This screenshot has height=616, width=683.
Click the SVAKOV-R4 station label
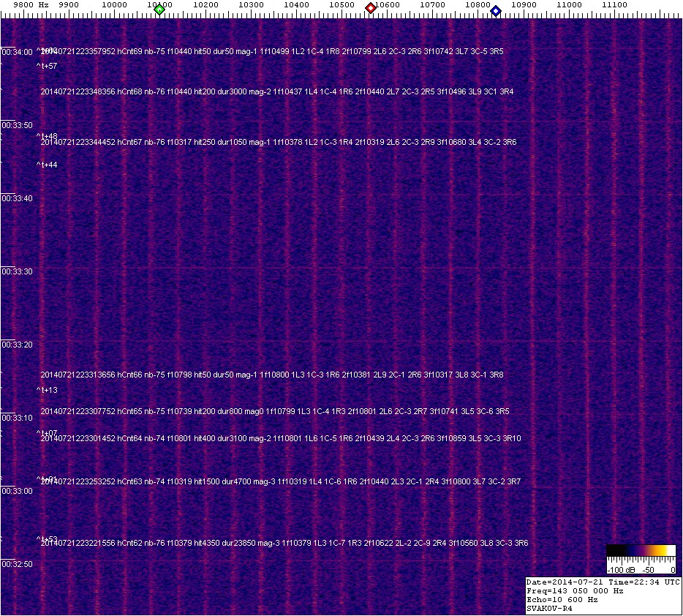tap(550, 608)
